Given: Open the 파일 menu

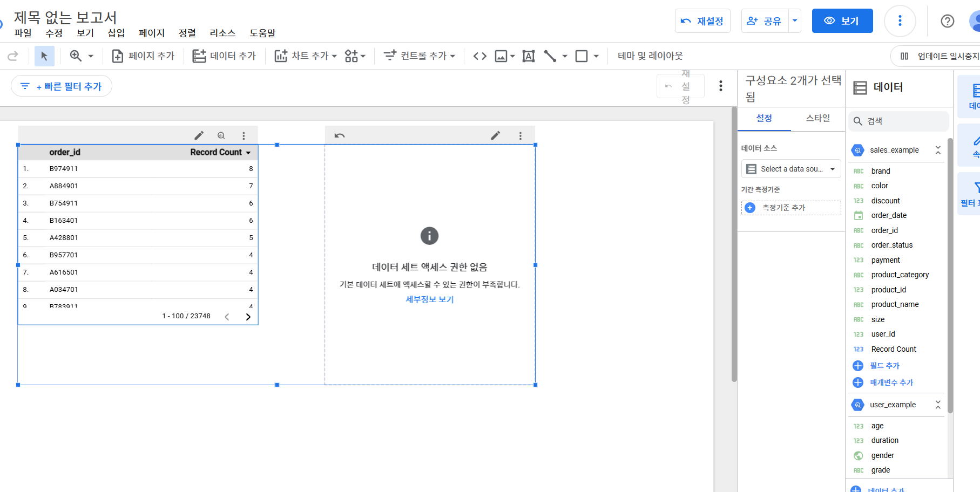Looking at the screenshot, I should (x=23, y=33).
